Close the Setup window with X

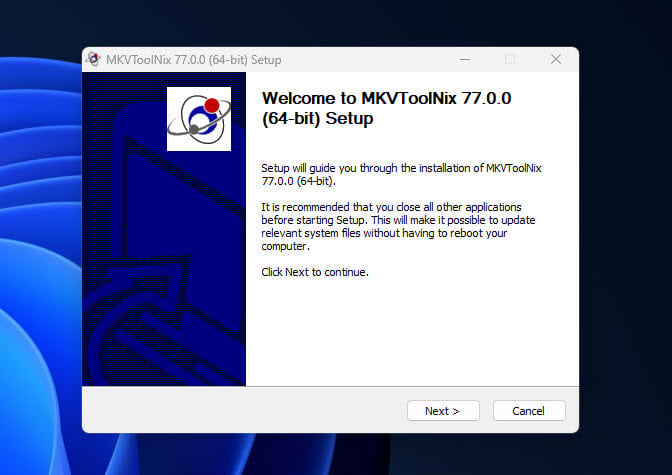click(556, 59)
